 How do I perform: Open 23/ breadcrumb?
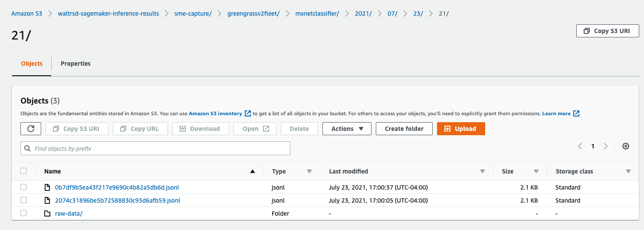click(x=418, y=13)
